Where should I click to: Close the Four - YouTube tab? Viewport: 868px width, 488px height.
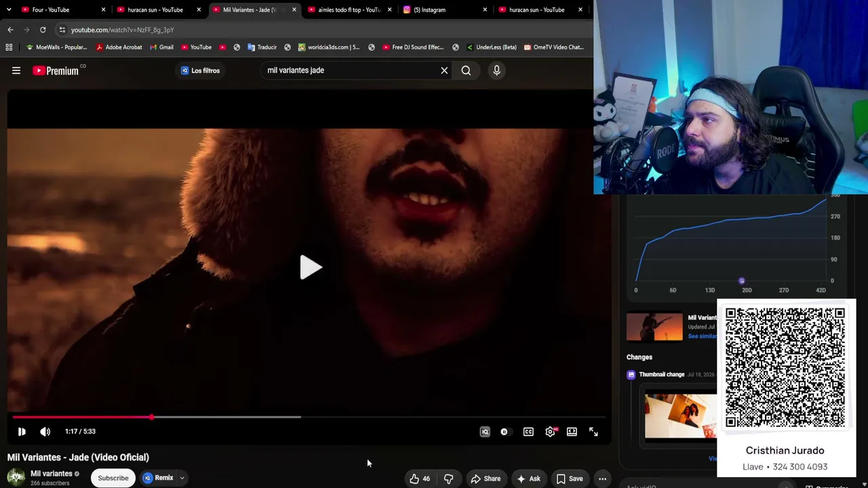coord(103,9)
